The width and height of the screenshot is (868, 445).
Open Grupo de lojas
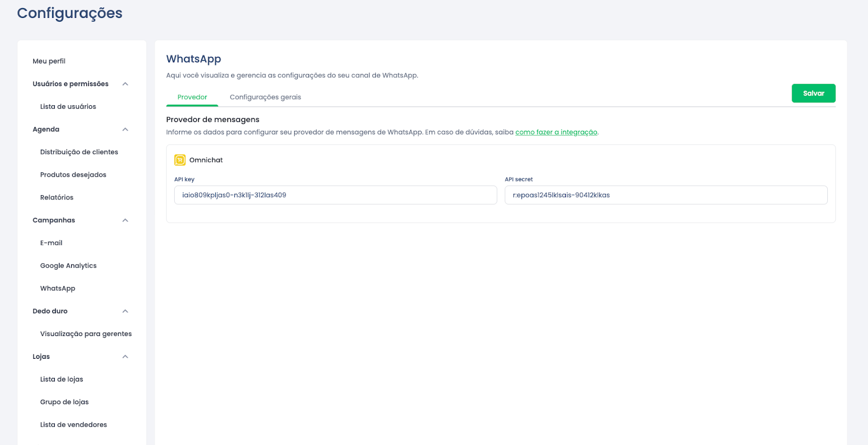[x=64, y=402]
